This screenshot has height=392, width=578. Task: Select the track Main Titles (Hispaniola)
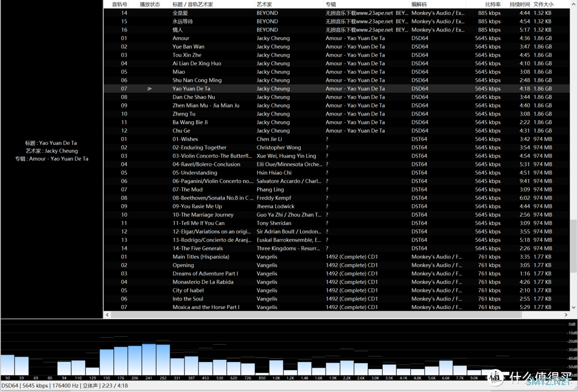point(201,257)
